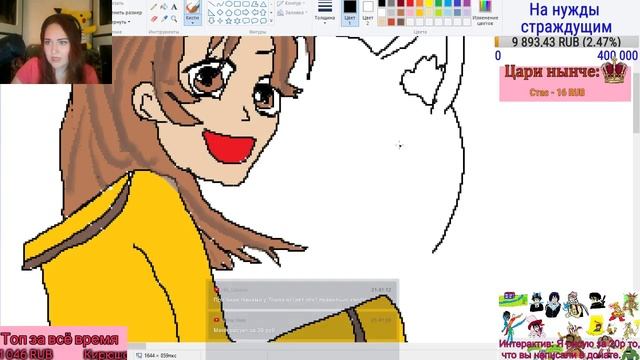640x360 pixels.
Task: Select the Pencil tool
Action: coord(154,7)
